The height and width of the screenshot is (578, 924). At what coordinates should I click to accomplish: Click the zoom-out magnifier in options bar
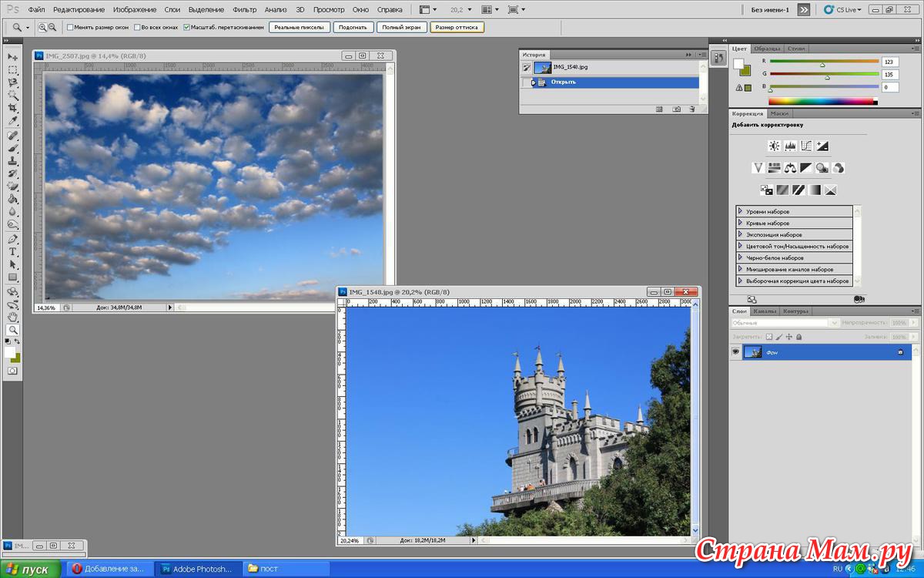pyautogui.click(x=52, y=27)
